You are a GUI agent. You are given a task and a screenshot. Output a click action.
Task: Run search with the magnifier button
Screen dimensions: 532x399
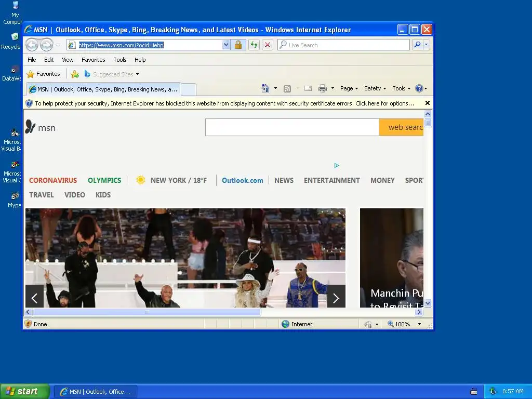(x=418, y=45)
